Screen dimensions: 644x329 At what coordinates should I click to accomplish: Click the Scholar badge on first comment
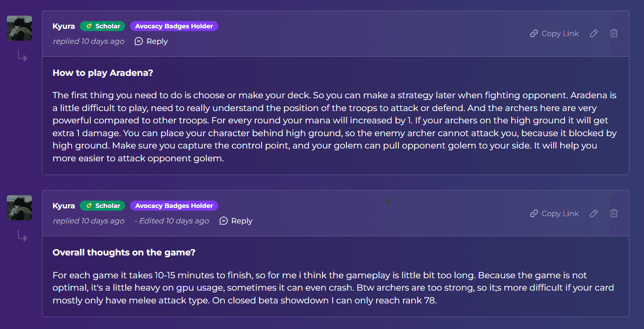click(103, 26)
